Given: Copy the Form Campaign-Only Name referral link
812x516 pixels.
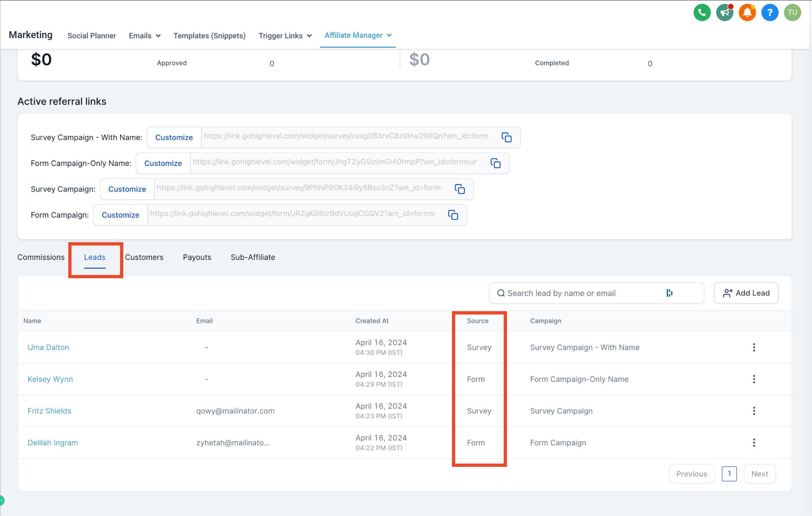Looking at the screenshot, I should tap(496, 163).
